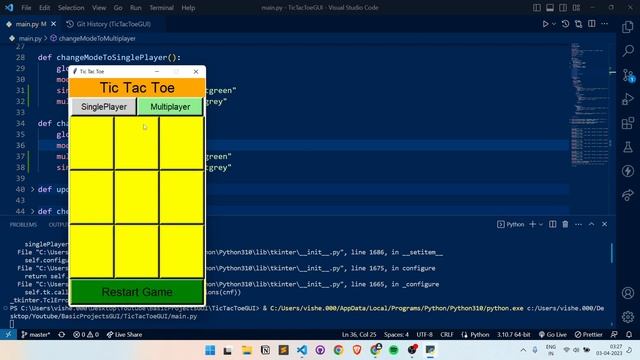Open the Selection menu

pos(71,7)
